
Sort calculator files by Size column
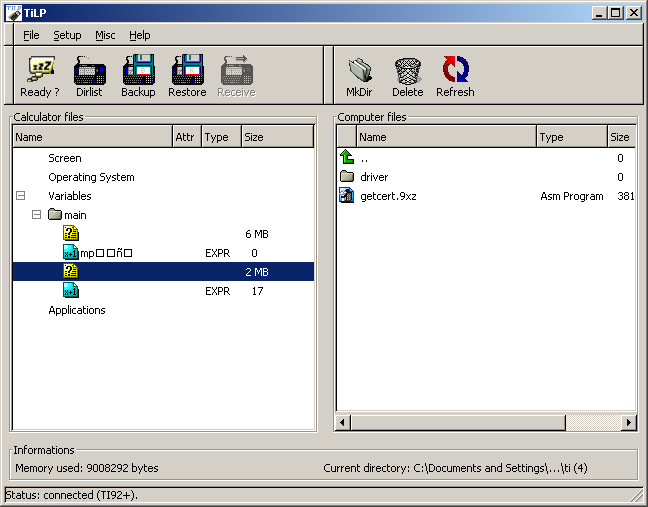tap(276, 137)
